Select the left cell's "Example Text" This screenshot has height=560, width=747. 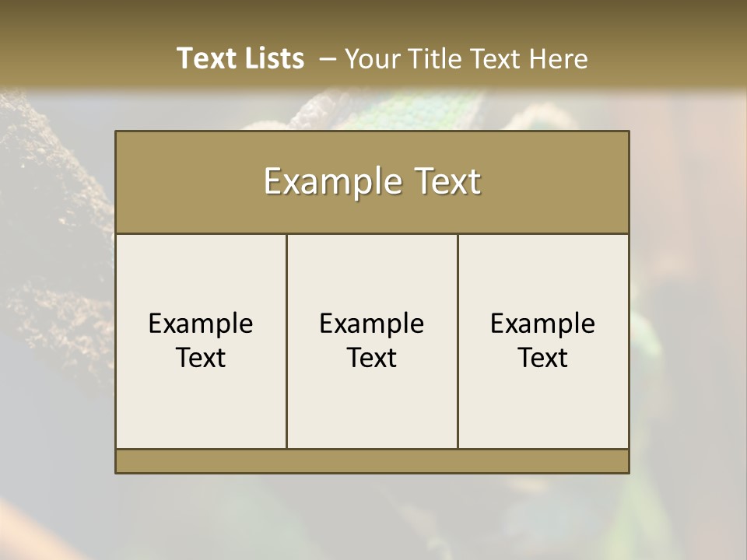(201, 340)
